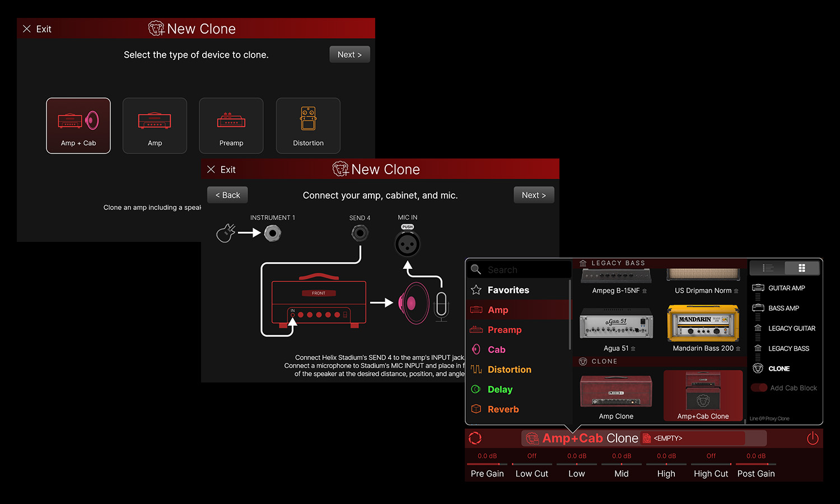
Task: Toggle the block power bypass button
Action: [813, 438]
